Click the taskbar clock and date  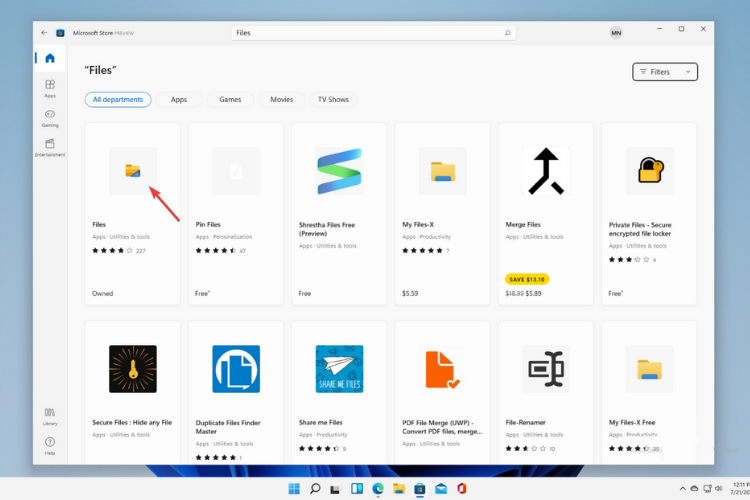click(x=740, y=489)
